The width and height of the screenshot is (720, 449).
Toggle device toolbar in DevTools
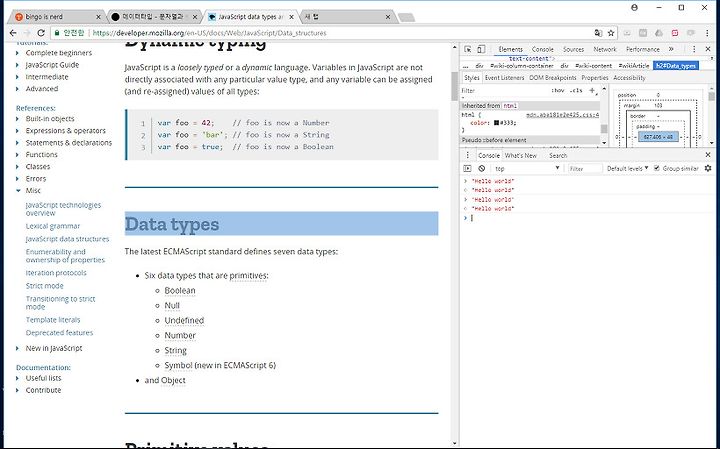[481, 49]
